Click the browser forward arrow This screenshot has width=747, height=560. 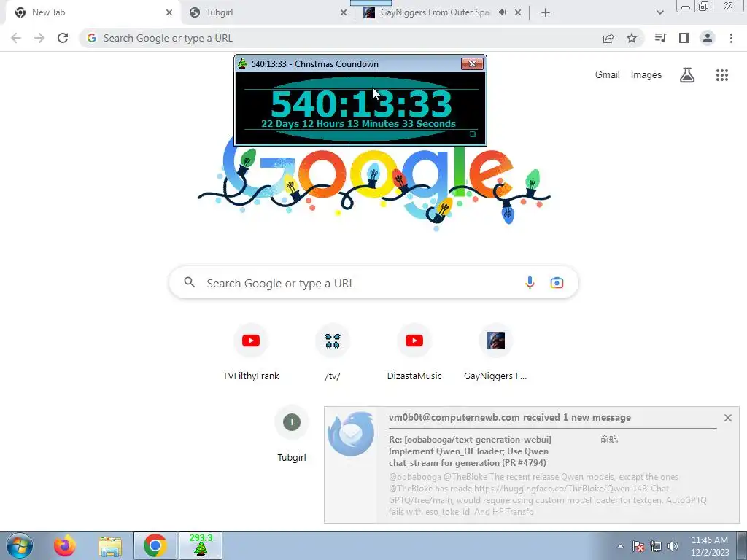point(39,38)
